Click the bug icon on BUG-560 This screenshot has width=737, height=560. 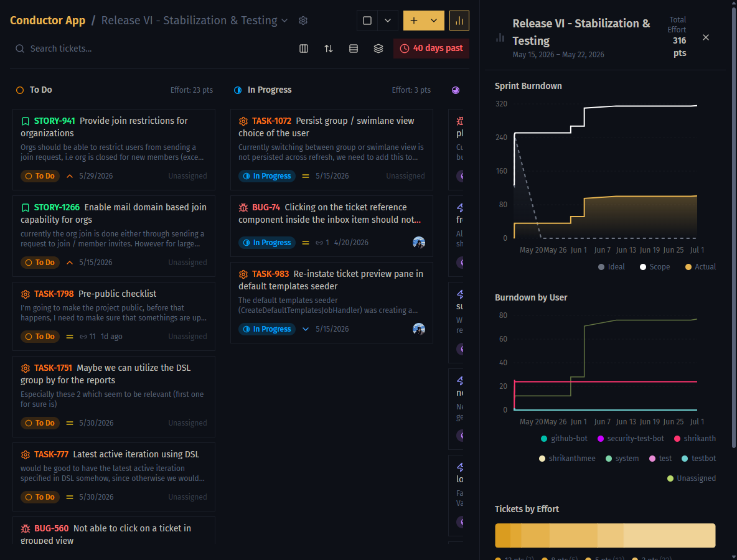(26, 529)
